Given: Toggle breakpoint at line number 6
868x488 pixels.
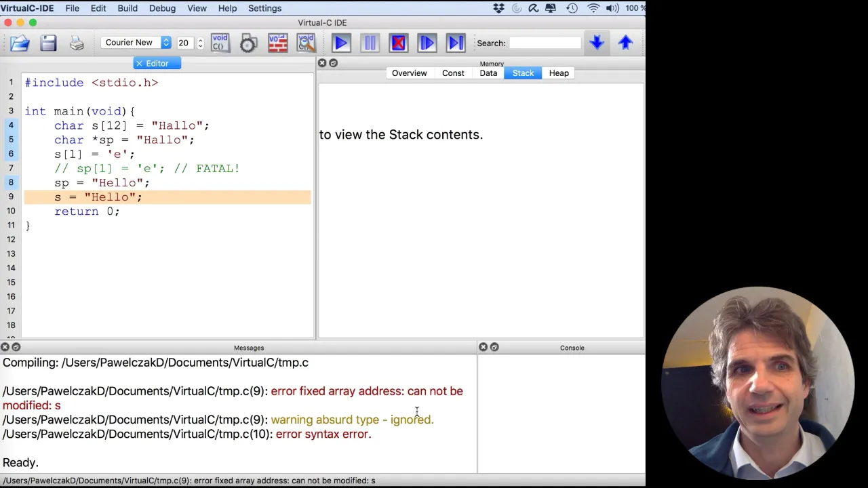Looking at the screenshot, I should tap(11, 154).
